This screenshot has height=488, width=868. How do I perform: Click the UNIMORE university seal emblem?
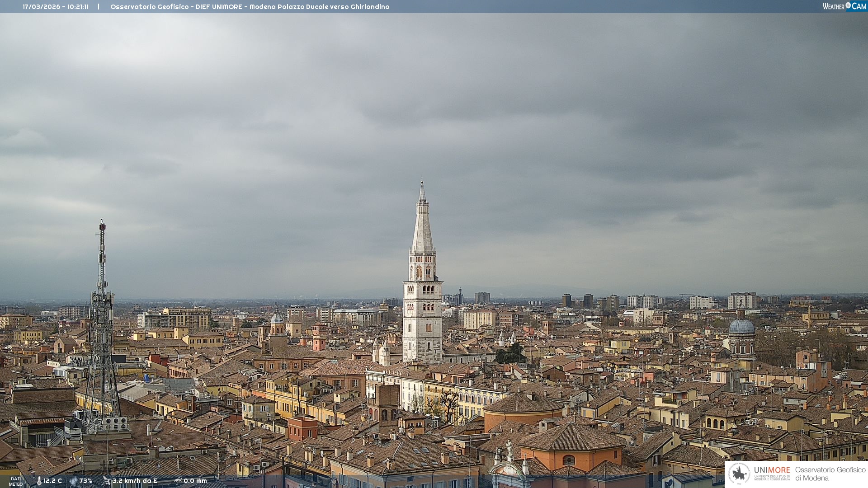[740, 474]
